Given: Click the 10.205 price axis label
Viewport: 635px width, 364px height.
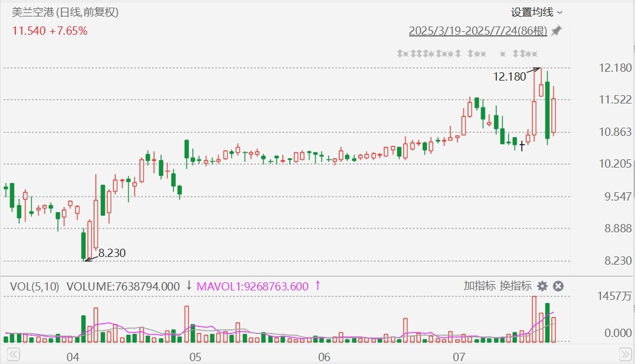Looking at the screenshot, I should coord(615,164).
